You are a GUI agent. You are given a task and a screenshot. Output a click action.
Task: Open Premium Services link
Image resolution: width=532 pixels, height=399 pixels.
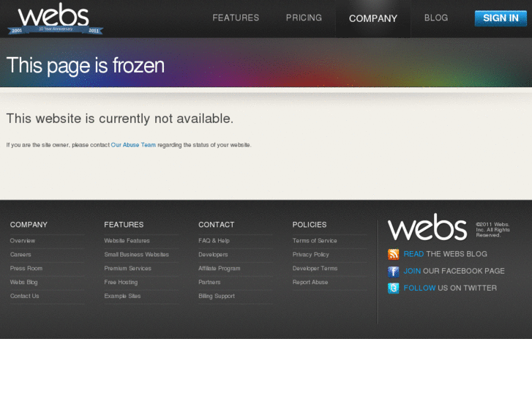point(127,268)
